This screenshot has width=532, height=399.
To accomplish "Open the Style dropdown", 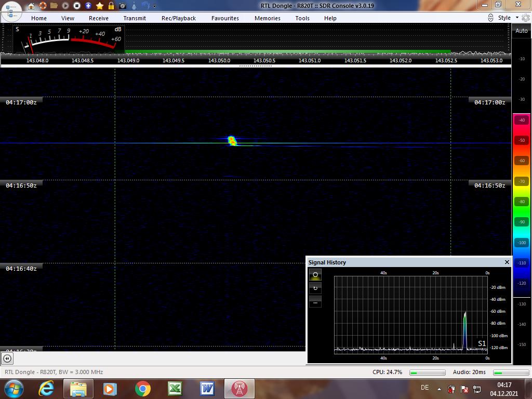I will 508,18.
